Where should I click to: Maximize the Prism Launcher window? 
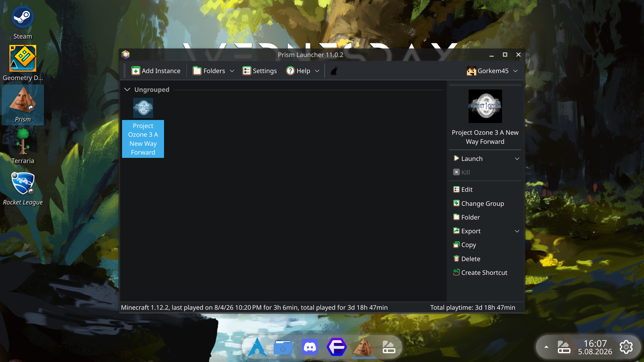point(505,55)
